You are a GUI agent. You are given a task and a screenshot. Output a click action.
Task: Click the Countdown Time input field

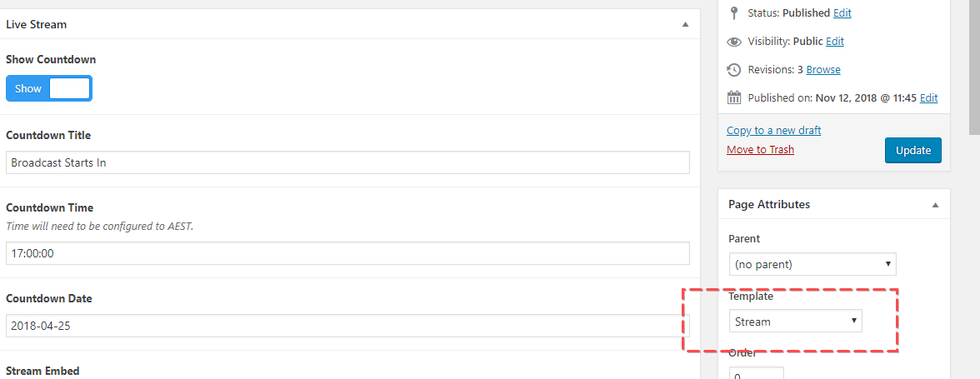click(347, 253)
